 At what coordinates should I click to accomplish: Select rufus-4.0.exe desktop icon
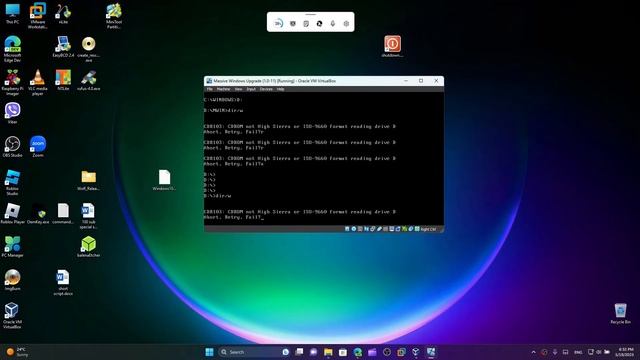(x=89, y=80)
